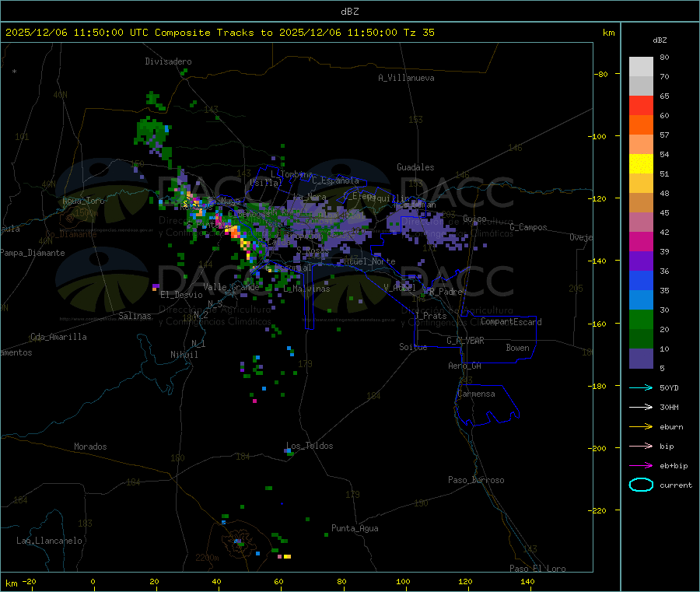
Task: Click the 'Guadales' map label
Action: tap(415, 167)
